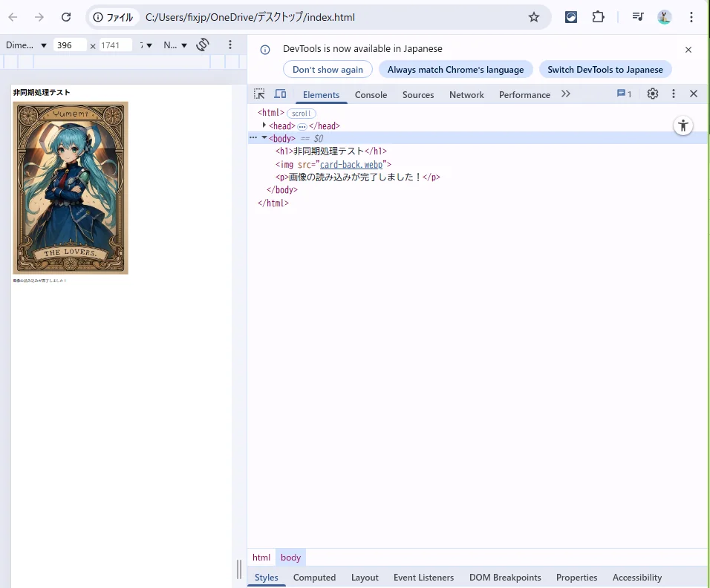
Task: Open the accessibility floating button
Action: click(x=683, y=125)
